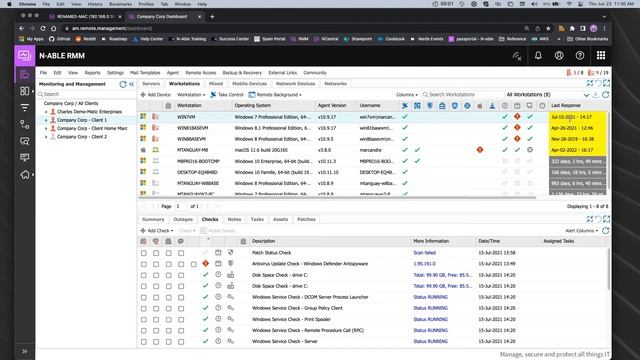Click the Search Workstations field
The image size is (640, 360).
(461, 95)
